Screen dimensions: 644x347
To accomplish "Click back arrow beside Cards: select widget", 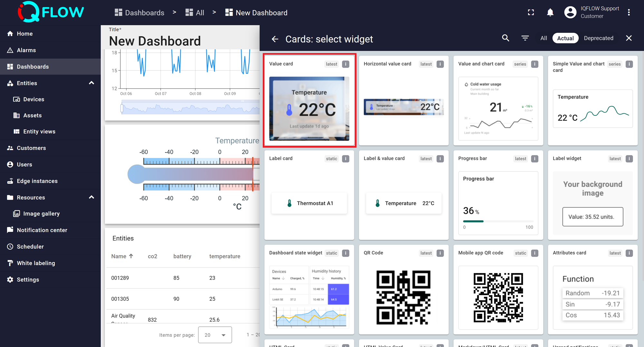I will pos(275,39).
